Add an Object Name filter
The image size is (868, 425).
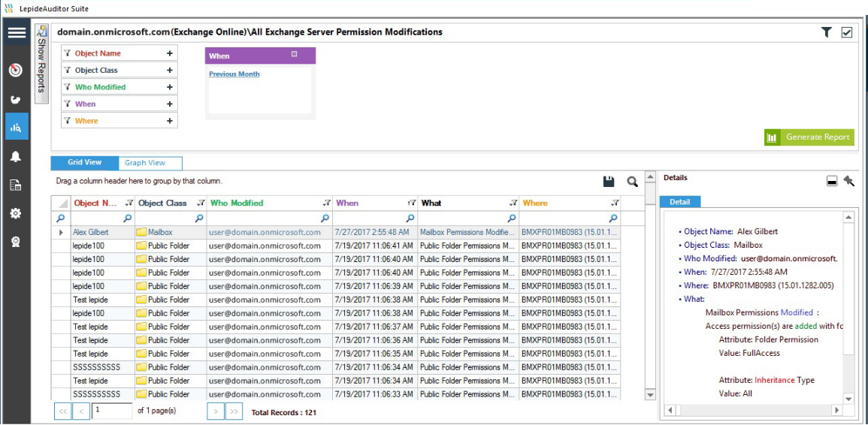(170, 53)
